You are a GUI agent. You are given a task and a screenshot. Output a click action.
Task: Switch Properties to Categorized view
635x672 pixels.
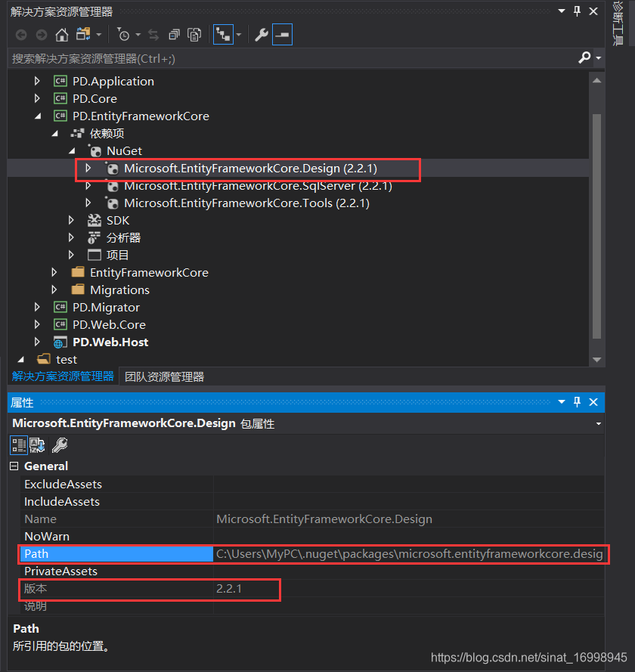coord(19,445)
